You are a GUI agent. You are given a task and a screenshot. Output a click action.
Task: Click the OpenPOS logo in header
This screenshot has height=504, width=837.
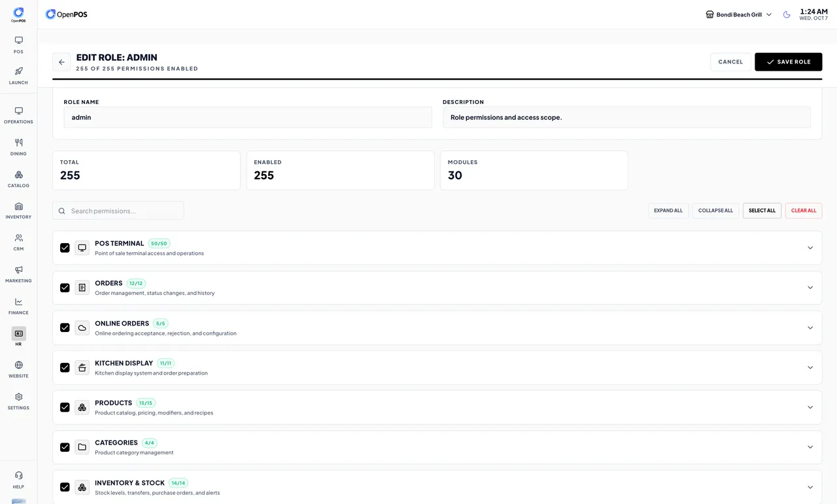tap(67, 14)
